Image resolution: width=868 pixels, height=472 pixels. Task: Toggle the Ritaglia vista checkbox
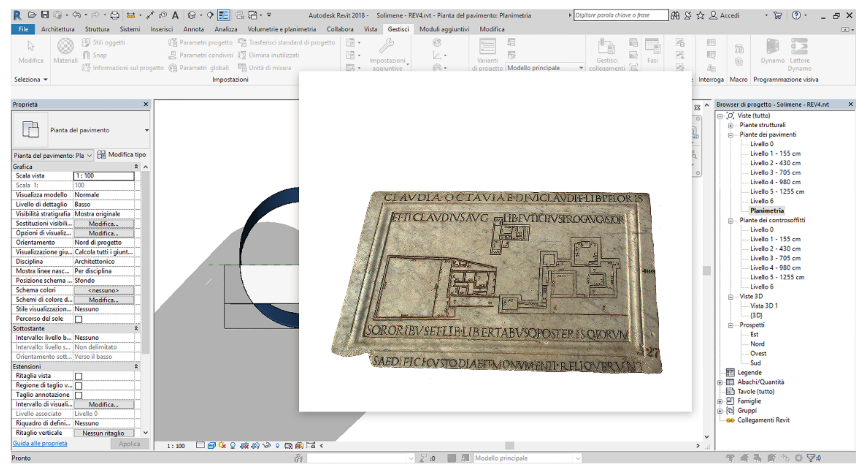tap(79, 376)
